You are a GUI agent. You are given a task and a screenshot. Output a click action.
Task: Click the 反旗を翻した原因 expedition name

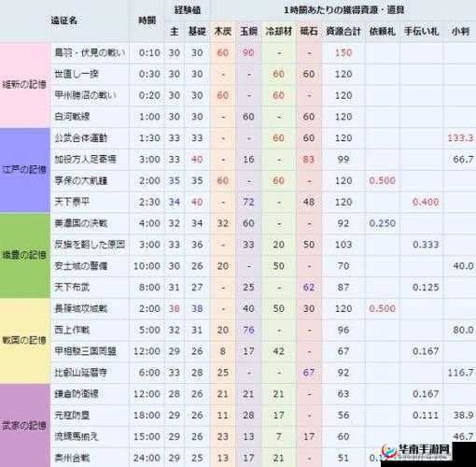coord(90,245)
